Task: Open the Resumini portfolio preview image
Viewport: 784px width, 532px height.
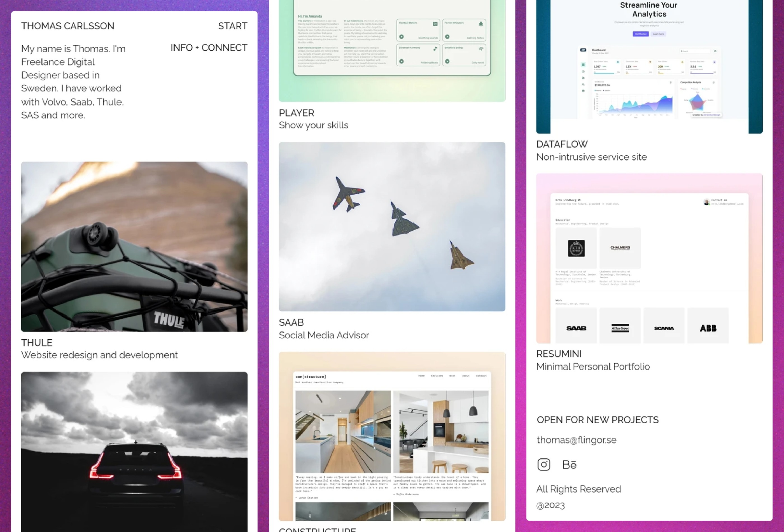Action: tap(649, 258)
